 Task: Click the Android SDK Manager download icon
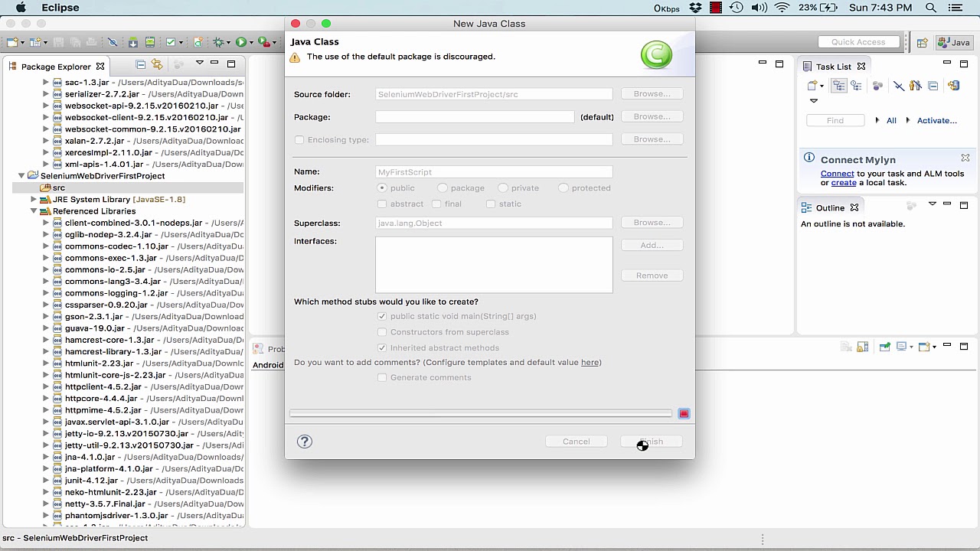coord(133,42)
